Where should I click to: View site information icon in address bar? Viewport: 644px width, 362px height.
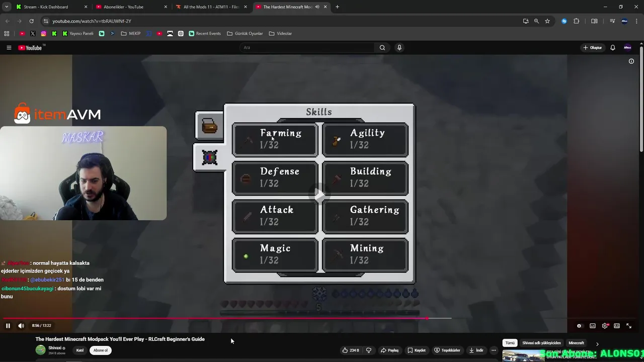(46, 21)
